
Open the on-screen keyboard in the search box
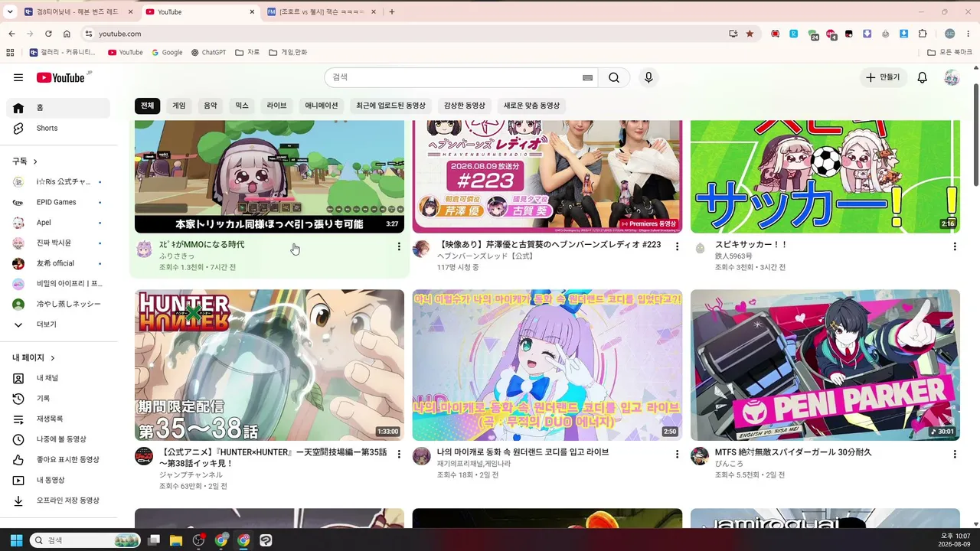coord(588,77)
